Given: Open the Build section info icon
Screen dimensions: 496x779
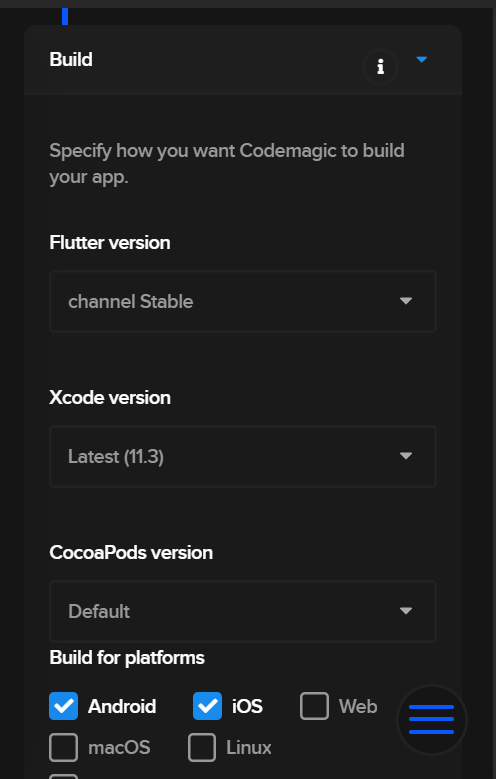Looking at the screenshot, I should click(380, 66).
